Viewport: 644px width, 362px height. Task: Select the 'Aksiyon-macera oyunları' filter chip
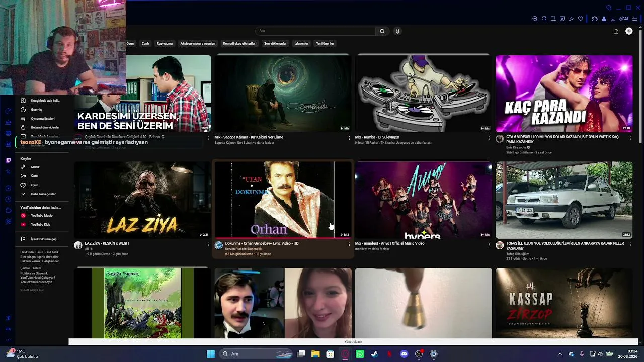pos(198,44)
